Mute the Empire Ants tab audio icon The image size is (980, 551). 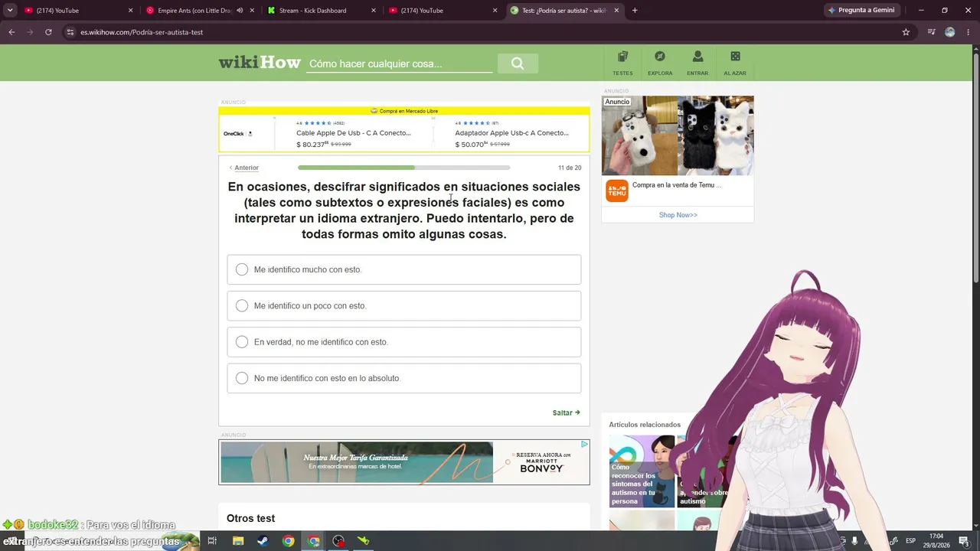(240, 11)
